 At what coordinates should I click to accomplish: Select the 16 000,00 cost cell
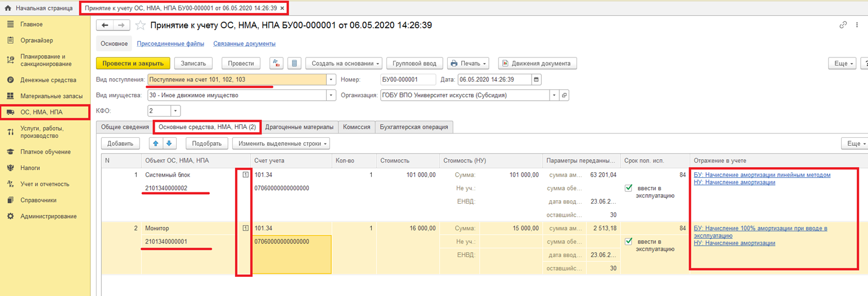[407, 228]
